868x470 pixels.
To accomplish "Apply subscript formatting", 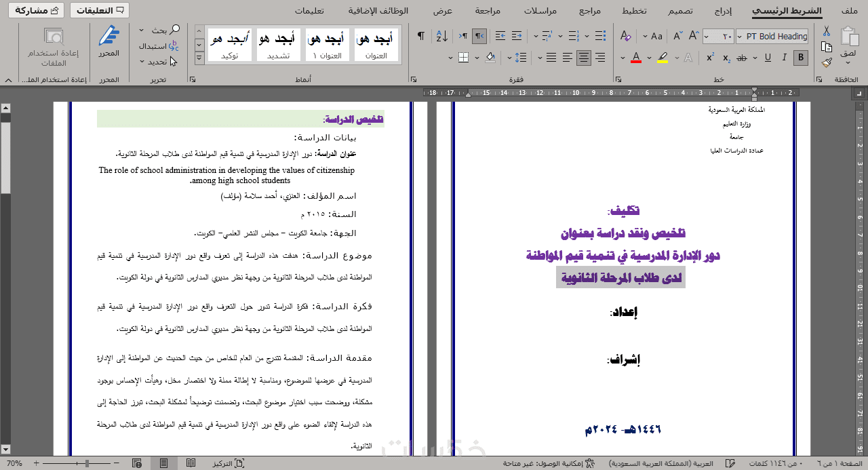I will point(727,58).
